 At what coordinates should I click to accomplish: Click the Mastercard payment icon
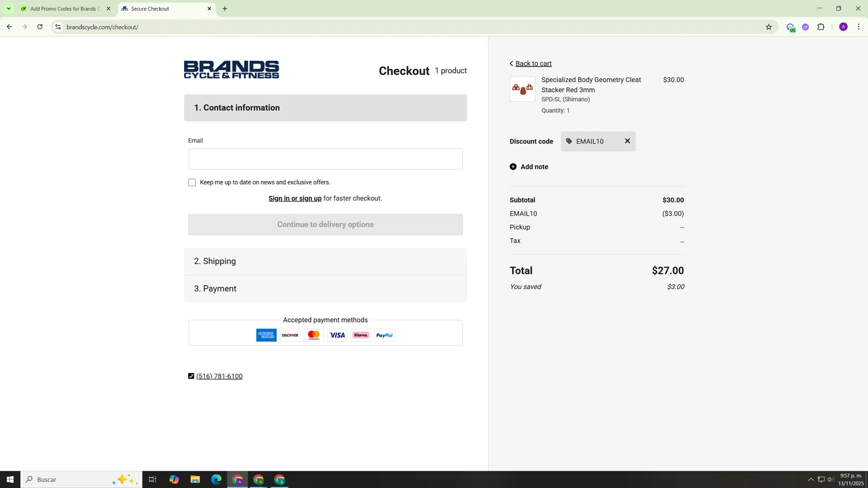314,335
